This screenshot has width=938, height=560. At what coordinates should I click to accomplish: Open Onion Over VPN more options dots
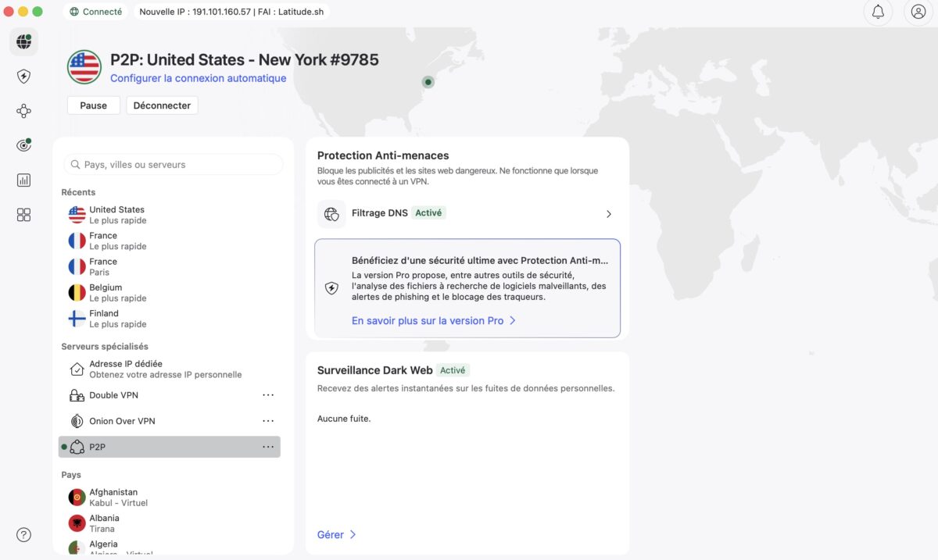268,421
